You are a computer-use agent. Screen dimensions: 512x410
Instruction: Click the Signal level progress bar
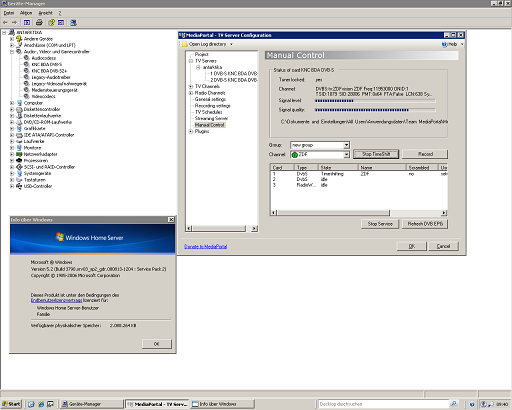click(375, 101)
